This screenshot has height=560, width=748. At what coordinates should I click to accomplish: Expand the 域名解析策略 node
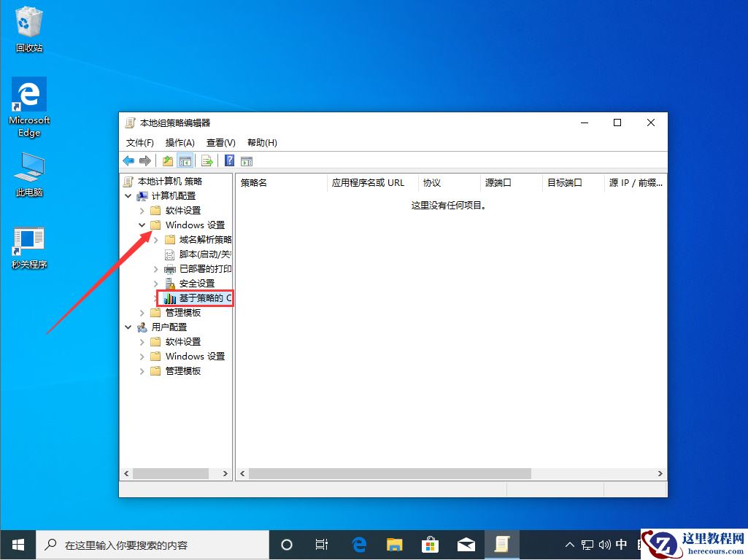point(154,239)
